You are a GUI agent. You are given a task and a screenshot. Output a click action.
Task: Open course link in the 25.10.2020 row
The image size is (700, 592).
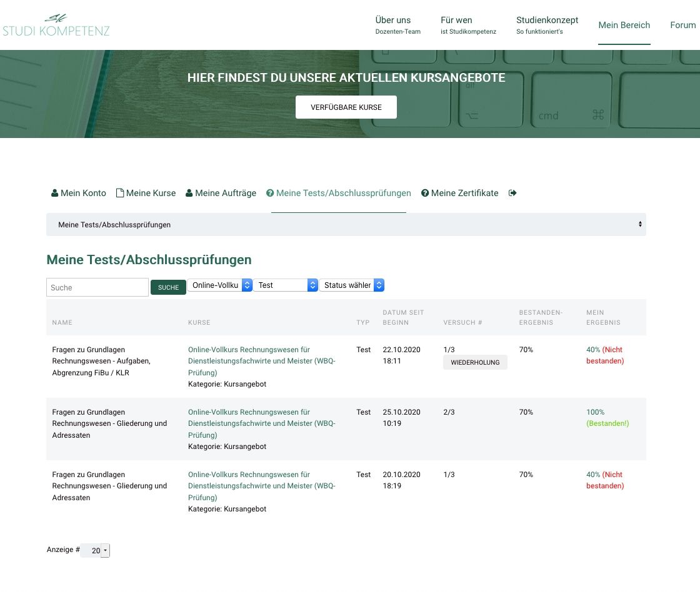[261, 423]
